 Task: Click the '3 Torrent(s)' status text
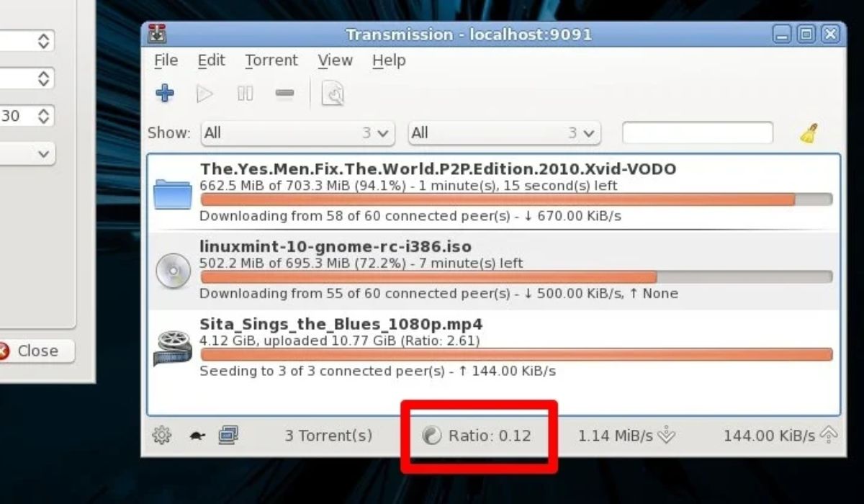328,436
